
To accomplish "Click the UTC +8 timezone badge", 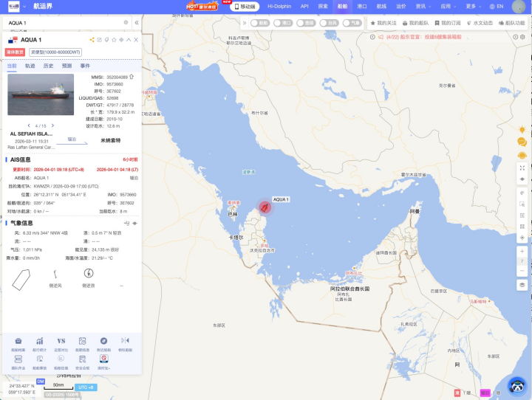I will [86, 387].
